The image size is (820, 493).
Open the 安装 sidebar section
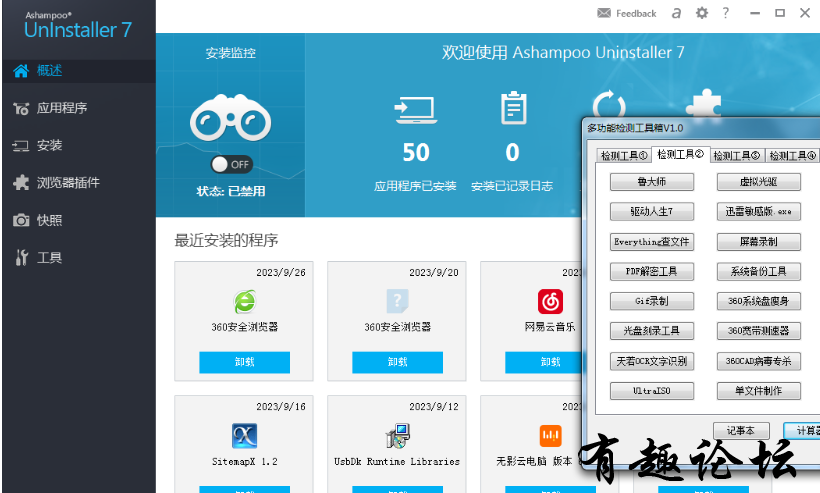pos(49,145)
